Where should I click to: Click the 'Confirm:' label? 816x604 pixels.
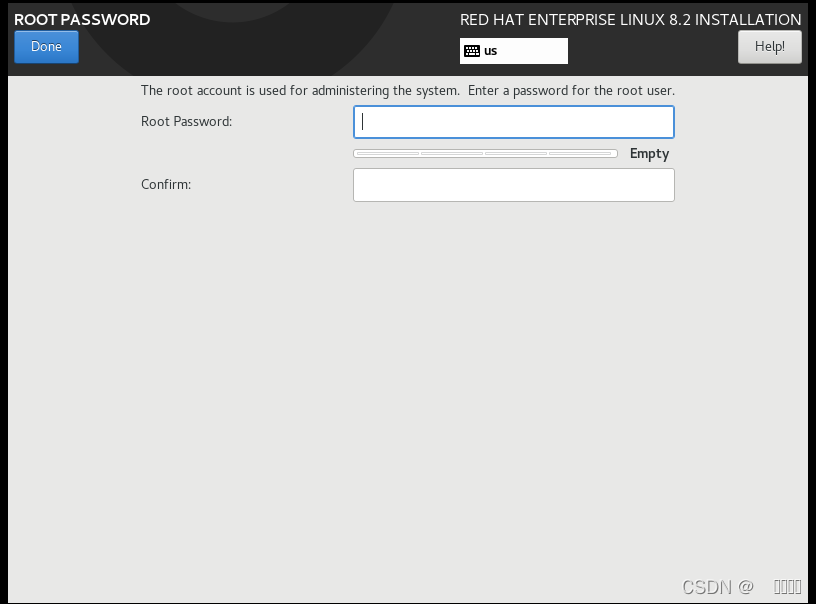[166, 185]
